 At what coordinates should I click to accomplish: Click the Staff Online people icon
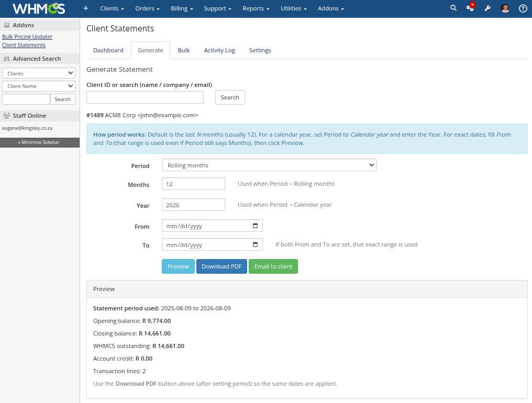(x=6, y=115)
